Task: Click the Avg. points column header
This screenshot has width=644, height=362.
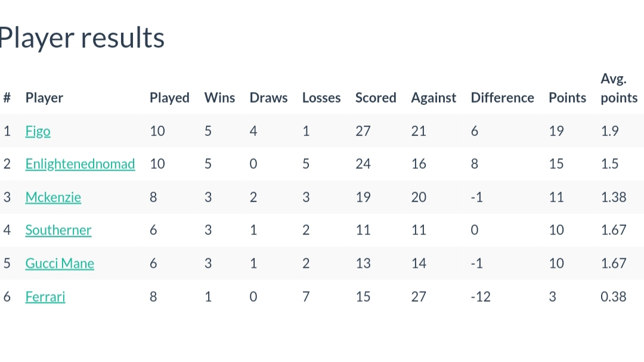Action: point(619,88)
